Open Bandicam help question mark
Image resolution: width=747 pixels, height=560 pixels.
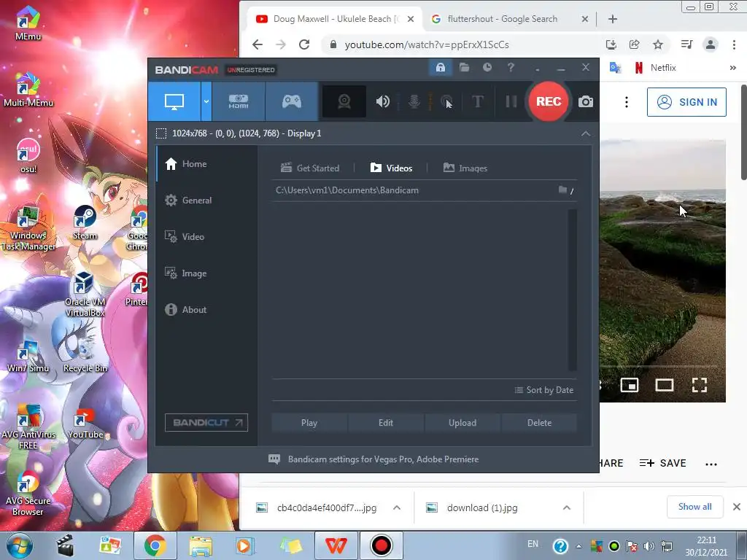click(511, 68)
